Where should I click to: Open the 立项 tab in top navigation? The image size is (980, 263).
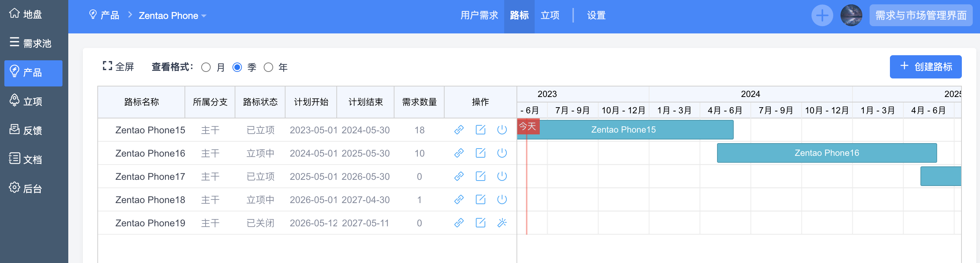pos(550,16)
